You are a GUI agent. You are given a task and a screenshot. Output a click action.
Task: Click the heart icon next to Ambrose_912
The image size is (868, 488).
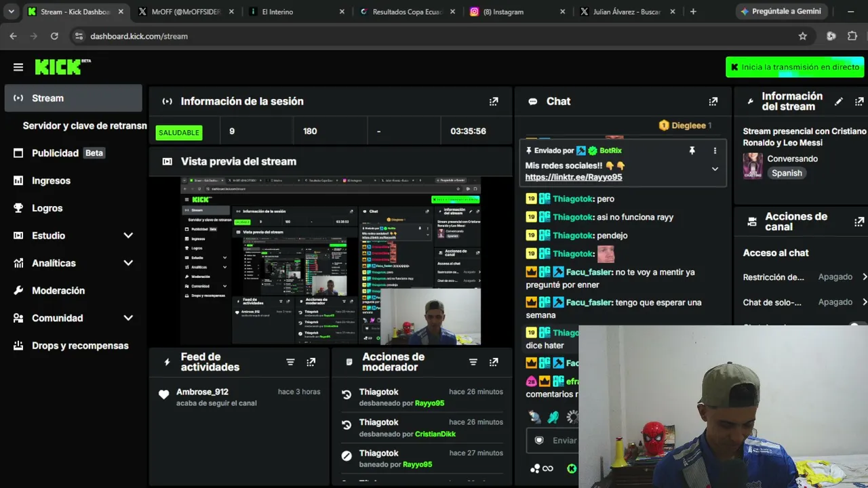[x=163, y=394]
